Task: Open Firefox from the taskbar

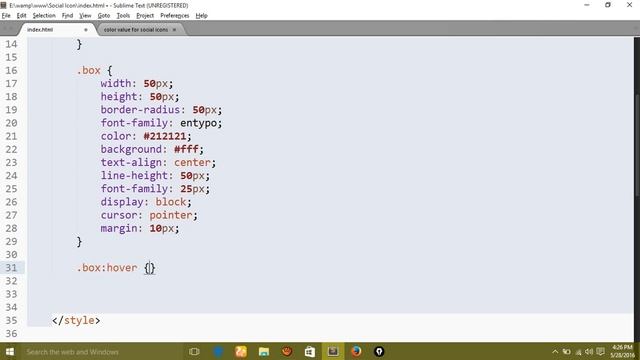Action: coord(356,351)
